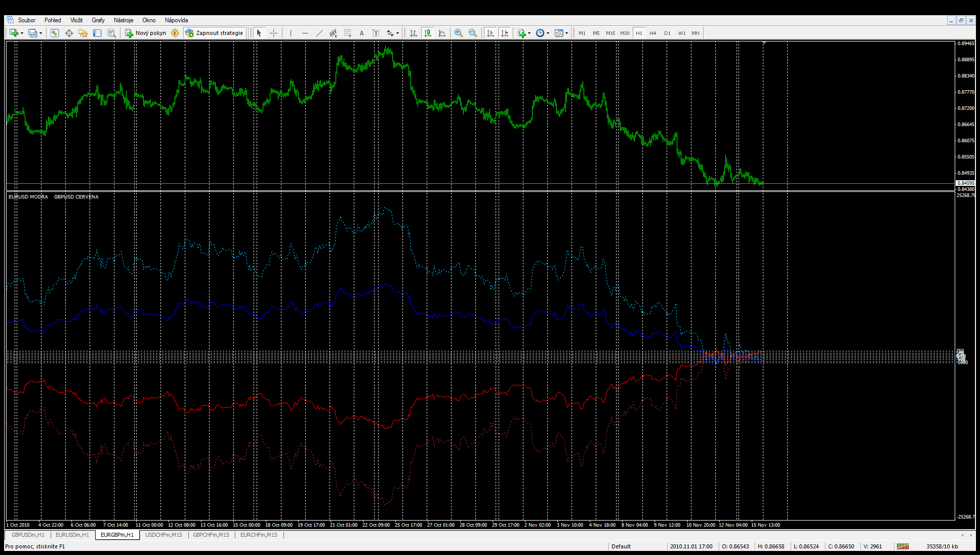The height and width of the screenshot is (555, 980).
Task: Switch timeframe to H4
Action: [x=653, y=33]
